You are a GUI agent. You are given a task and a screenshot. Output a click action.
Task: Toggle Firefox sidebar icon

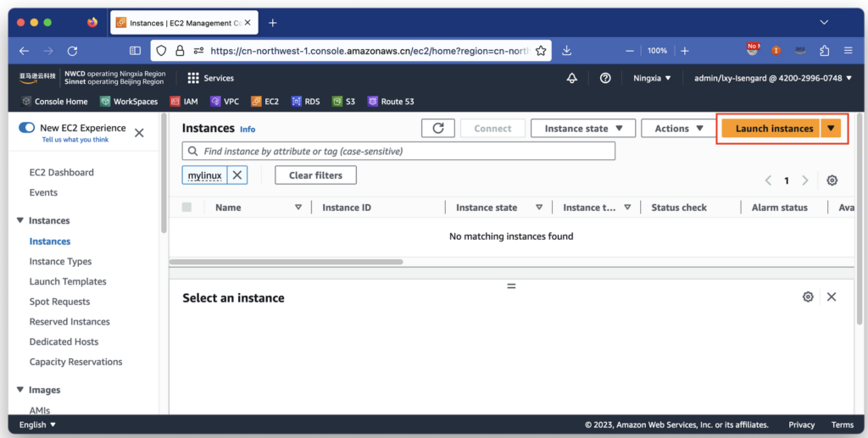pos(135,51)
